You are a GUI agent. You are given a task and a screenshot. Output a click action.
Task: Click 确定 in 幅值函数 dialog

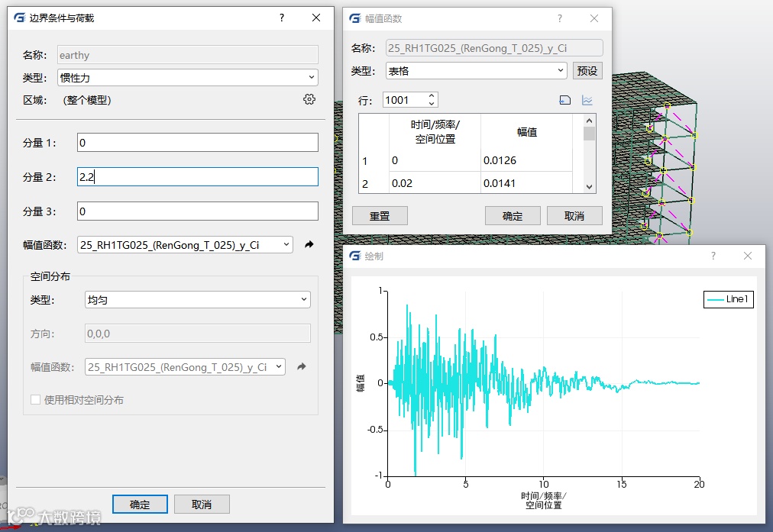[x=513, y=216]
